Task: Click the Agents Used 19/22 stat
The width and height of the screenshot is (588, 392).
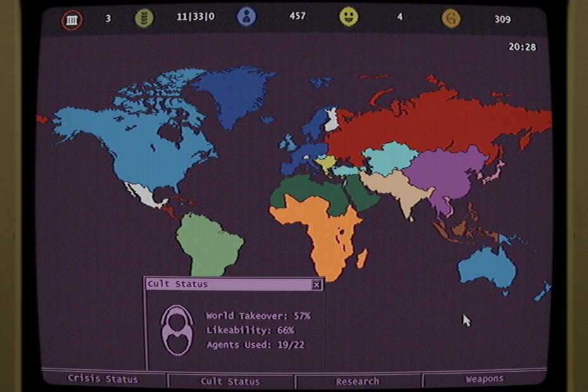Action: pyautogui.click(x=255, y=345)
